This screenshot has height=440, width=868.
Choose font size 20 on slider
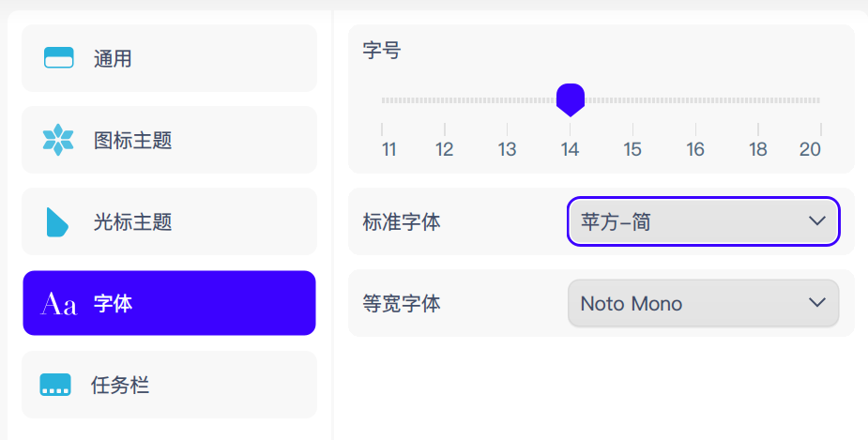tap(820, 100)
